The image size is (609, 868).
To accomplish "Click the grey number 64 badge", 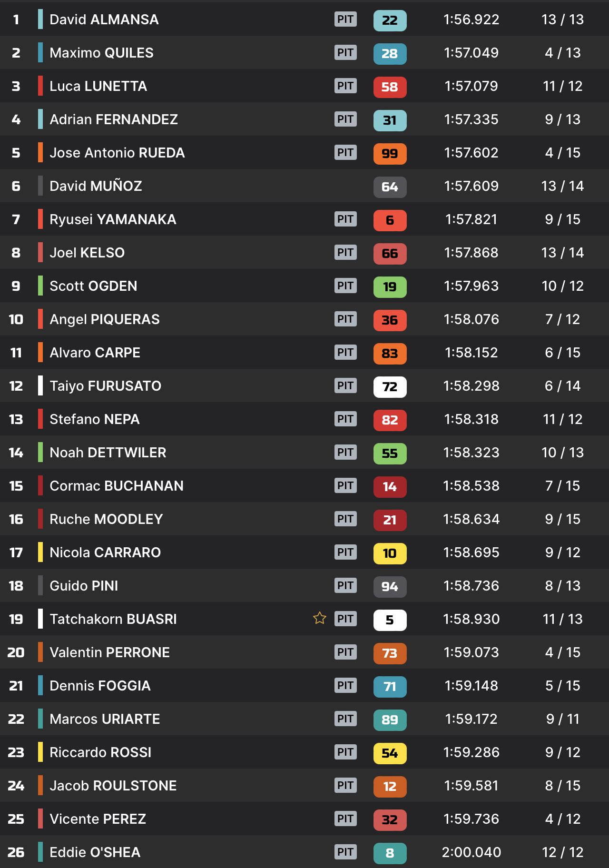I will tap(390, 187).
